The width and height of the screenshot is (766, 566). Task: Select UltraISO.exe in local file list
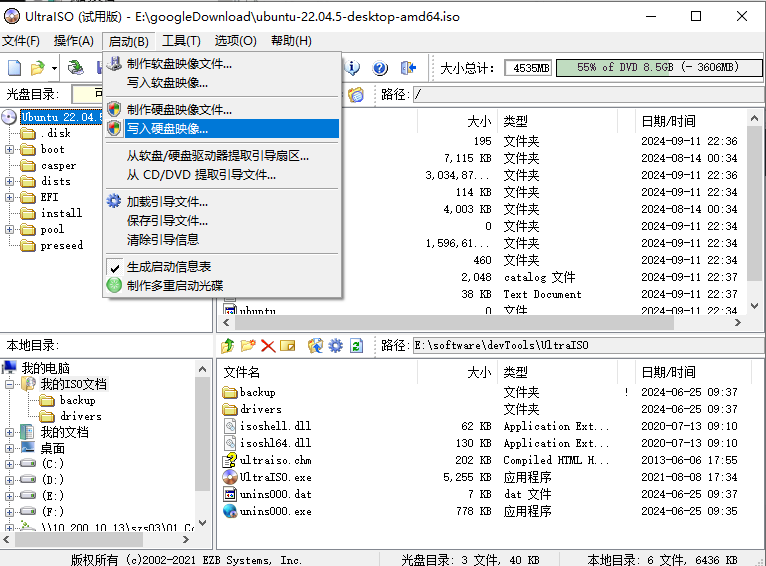point(276,477)
